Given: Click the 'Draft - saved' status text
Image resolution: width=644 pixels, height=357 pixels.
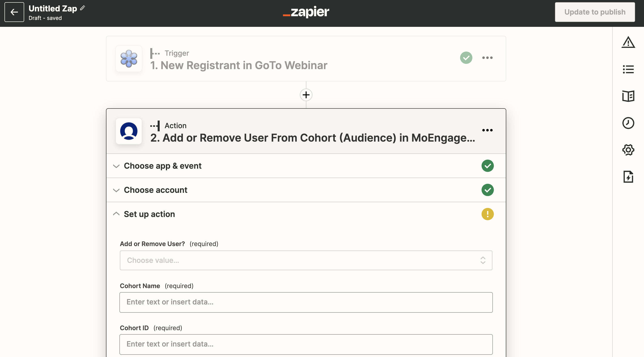Looking at the screenshot, I should 45,18.
